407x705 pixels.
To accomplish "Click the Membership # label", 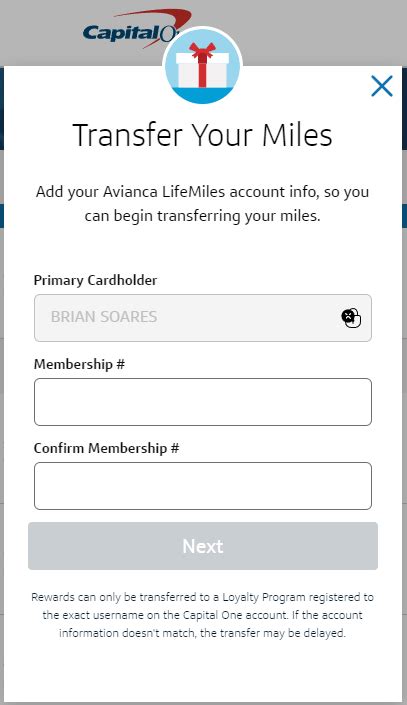I will (x=79, y=364).
